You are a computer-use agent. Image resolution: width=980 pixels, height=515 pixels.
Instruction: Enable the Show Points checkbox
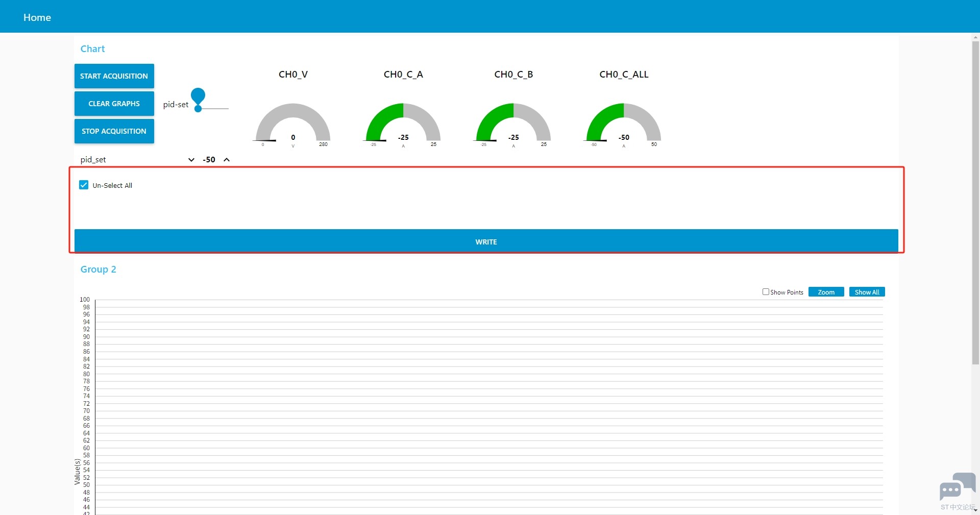(x=766, y=292)
